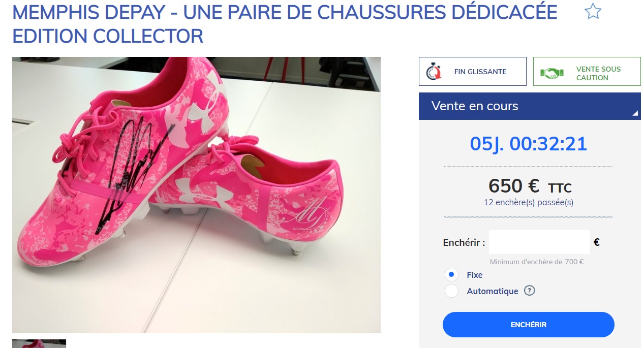
Task: Click the countdown timer 05J. 00:32:21
Action: pos(529,144)
